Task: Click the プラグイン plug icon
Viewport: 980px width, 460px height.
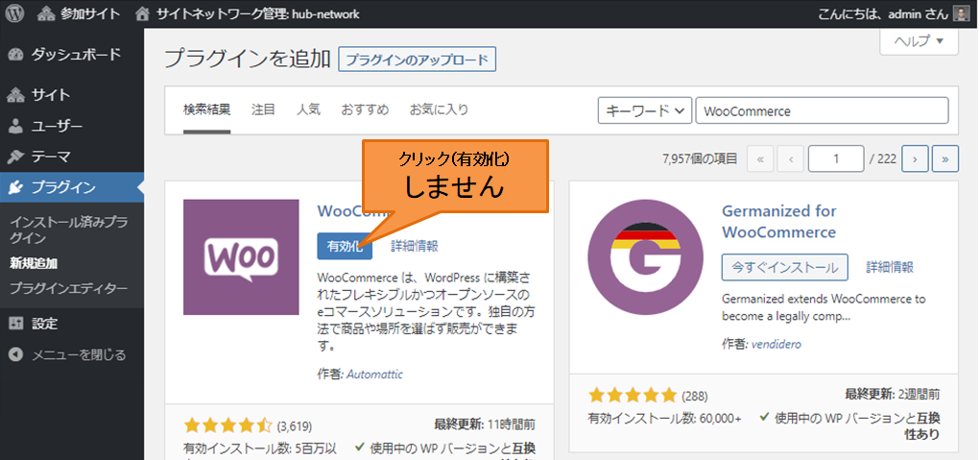Action: (16, 187)
